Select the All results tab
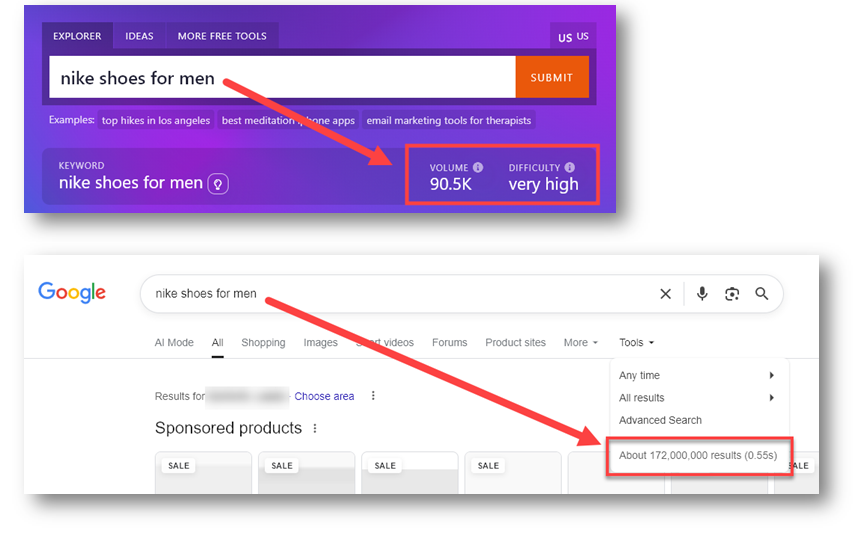 tap(218, 343)
